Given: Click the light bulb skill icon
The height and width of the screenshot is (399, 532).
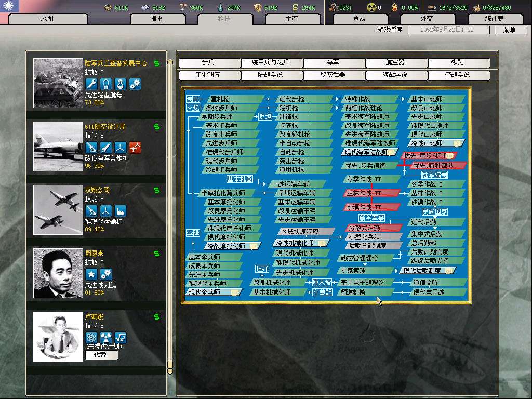Looking at the screenshot, I should (x=106, y=84).
